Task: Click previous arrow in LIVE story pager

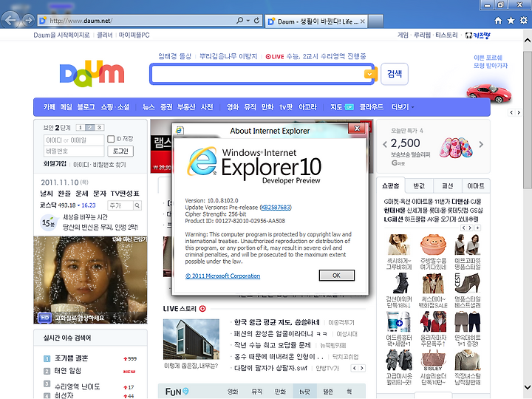Action: [355, 368]
